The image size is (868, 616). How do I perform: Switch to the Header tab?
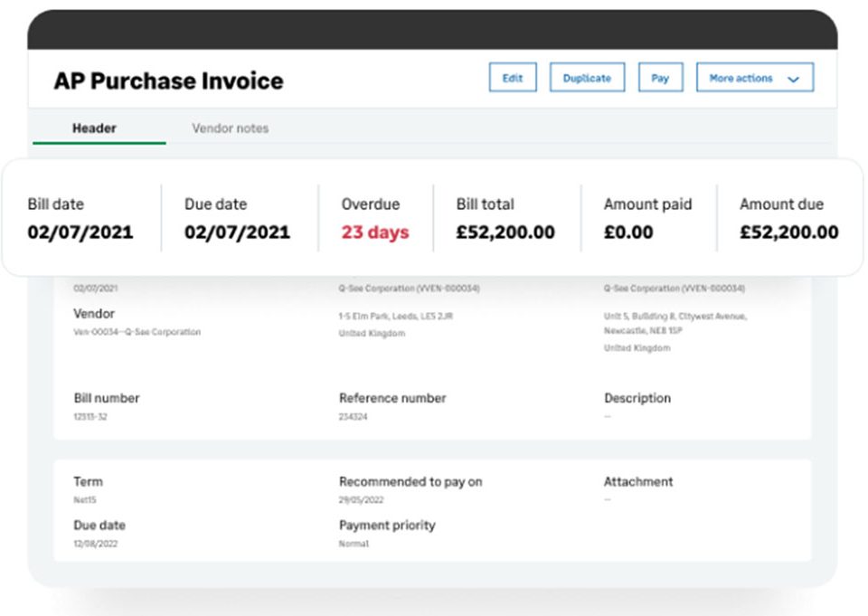point(94,128)
